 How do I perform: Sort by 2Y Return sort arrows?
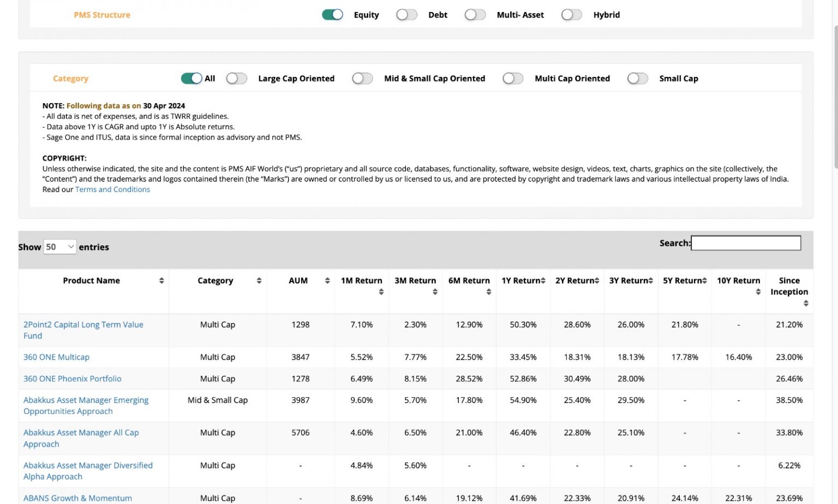coord(597,280)
